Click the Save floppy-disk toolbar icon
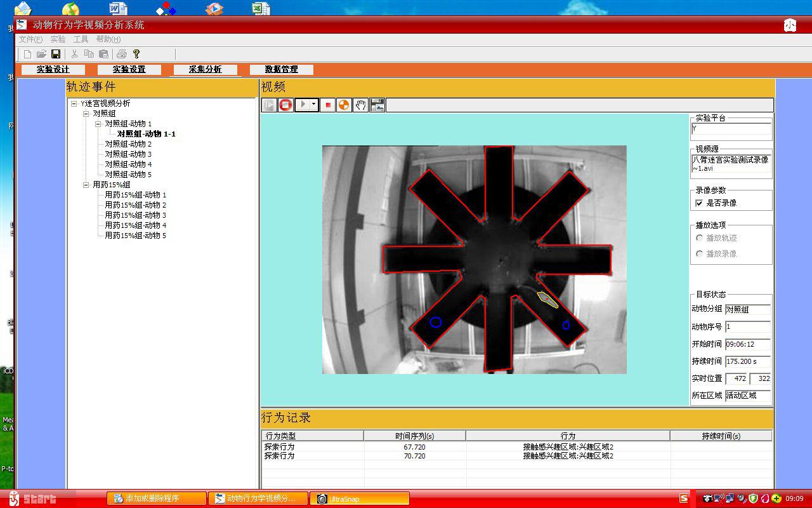The image size is (812, 508). (56, 55)
